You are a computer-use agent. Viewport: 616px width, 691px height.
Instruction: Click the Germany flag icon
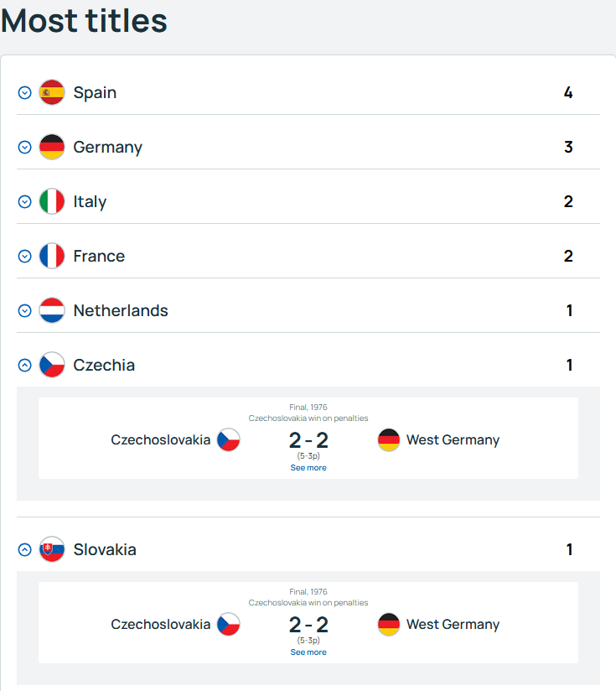click(x=52, y=147)
